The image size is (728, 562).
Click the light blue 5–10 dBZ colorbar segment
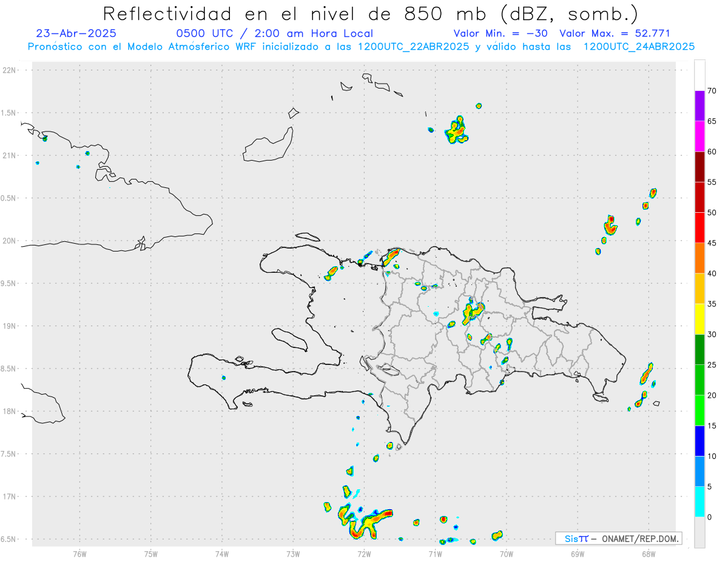tap(699, 471)
